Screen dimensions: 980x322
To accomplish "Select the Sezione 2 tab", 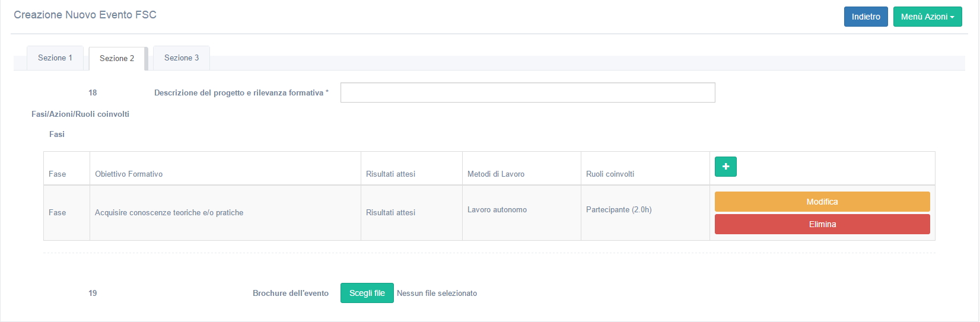I will pos(117,59).
